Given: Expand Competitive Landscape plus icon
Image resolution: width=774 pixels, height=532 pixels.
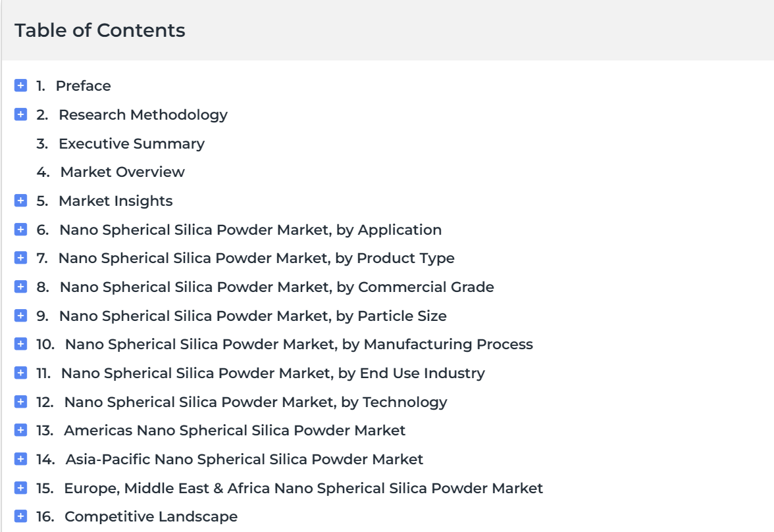Looking at the screenshot, I should [x=21, y=516].
